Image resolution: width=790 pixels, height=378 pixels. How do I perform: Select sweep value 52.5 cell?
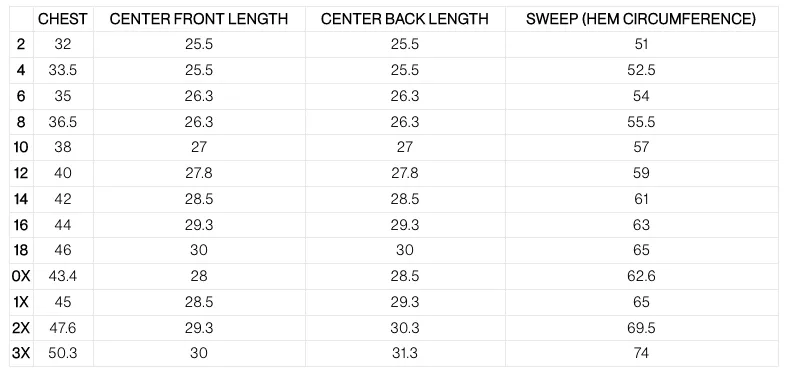pyautogui.click(x=641, y=70)
